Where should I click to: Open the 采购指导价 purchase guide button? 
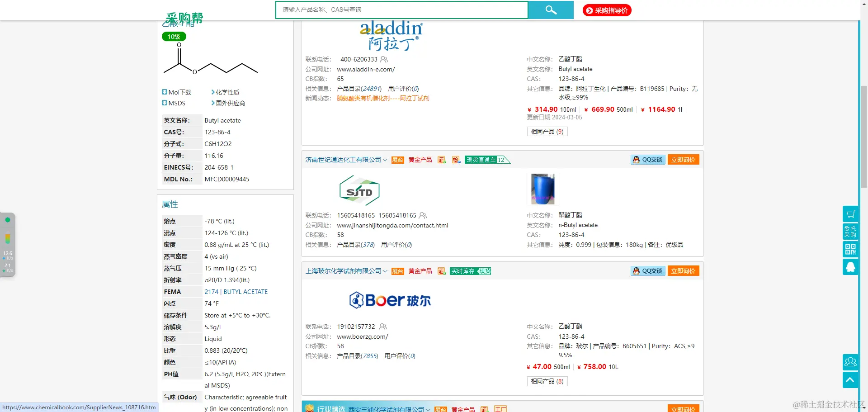coord(607,10)
